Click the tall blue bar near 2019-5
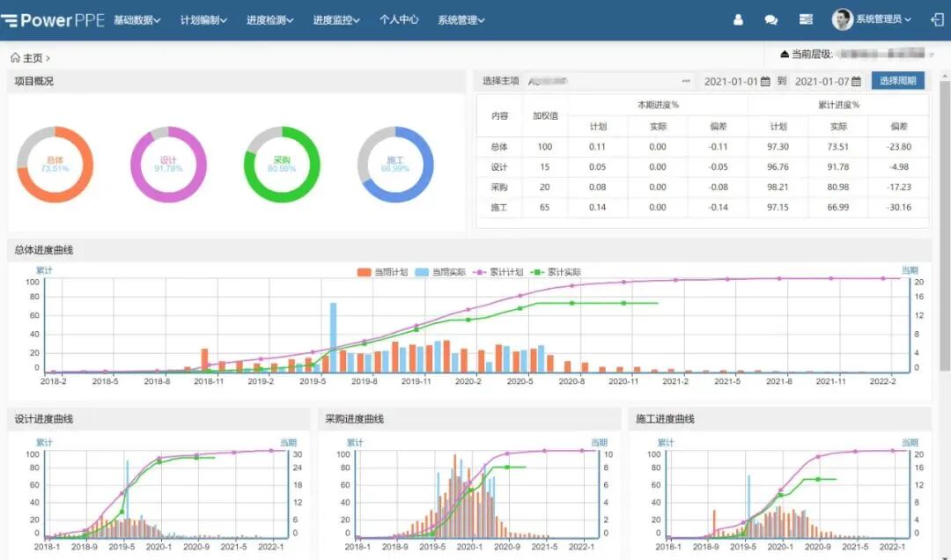 coord(333,337)
